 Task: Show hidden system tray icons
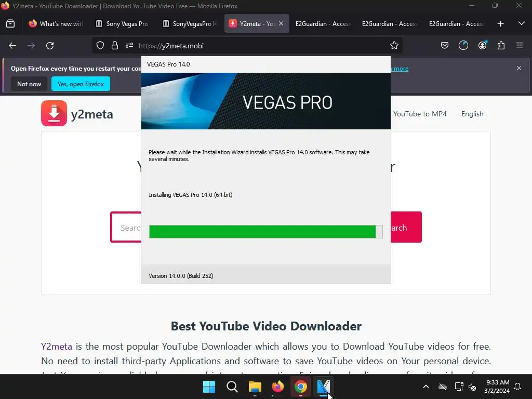click(x=426, y=387)
